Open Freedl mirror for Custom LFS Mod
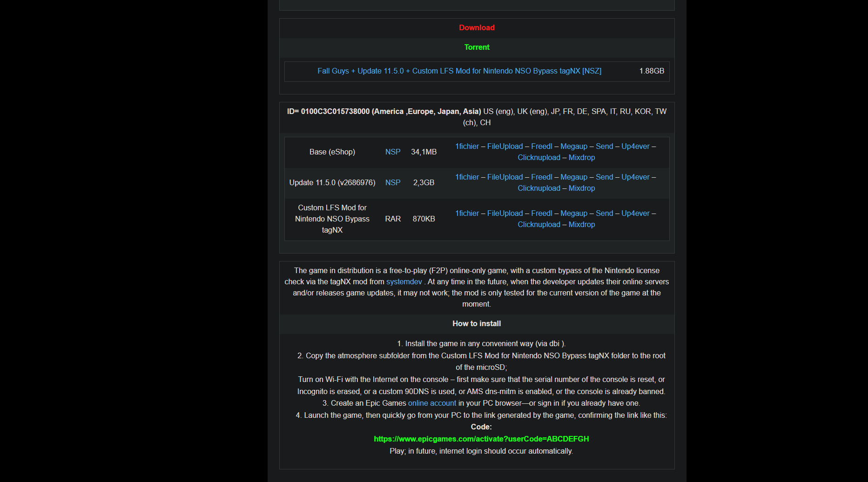 [x=542, y=214]
